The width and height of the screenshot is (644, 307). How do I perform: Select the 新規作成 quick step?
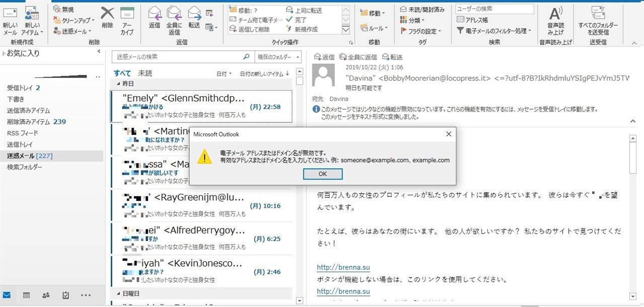pos(302,29)
